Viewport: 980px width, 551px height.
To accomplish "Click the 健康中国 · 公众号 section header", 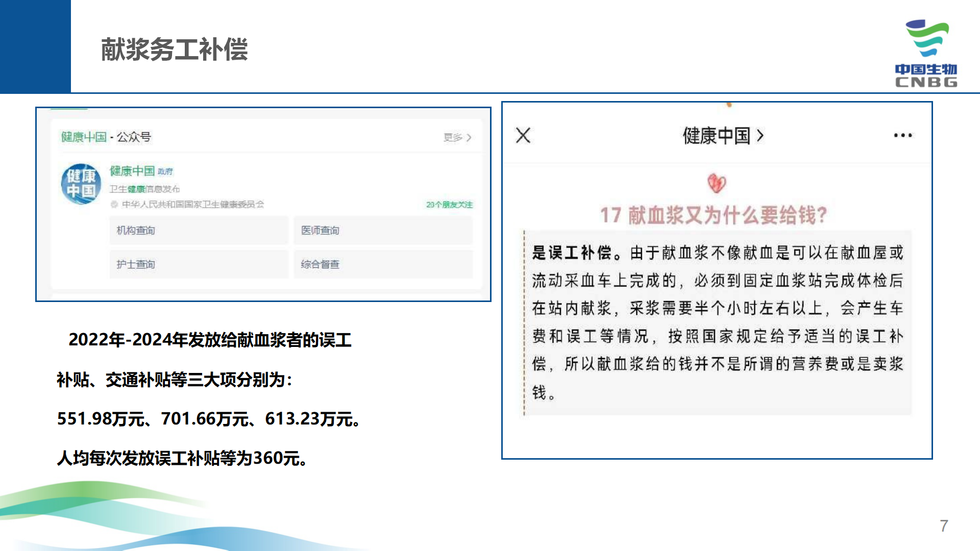I will [x=106, y=137].
